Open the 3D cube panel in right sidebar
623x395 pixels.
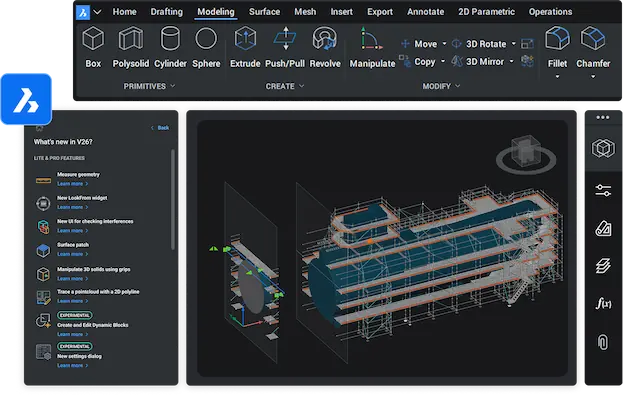click(x=603, y=148)
